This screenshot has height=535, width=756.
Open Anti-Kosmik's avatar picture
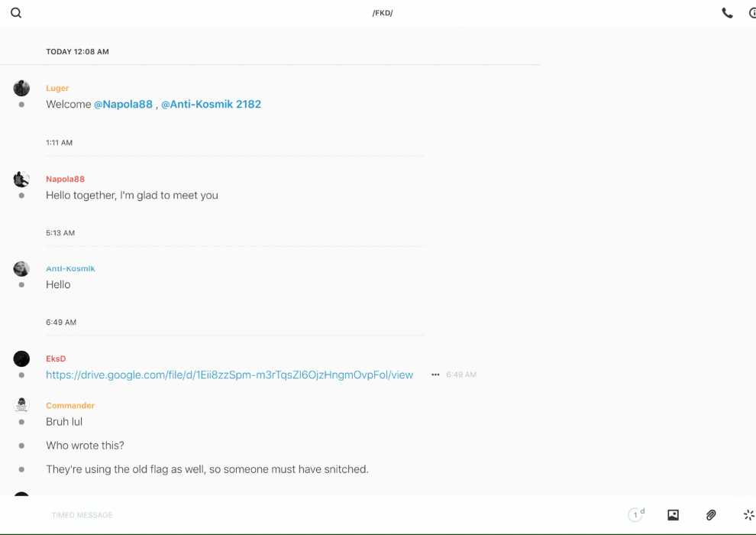[21, 269]
